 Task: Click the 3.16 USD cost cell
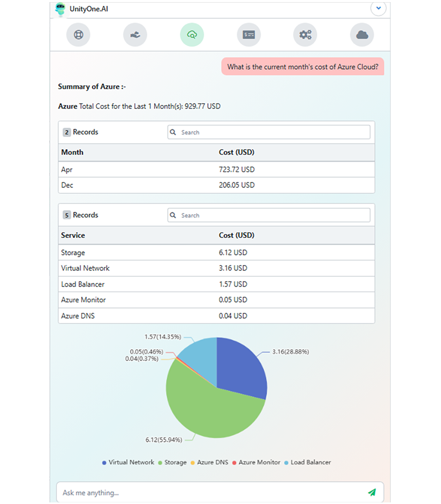[233, 268]
